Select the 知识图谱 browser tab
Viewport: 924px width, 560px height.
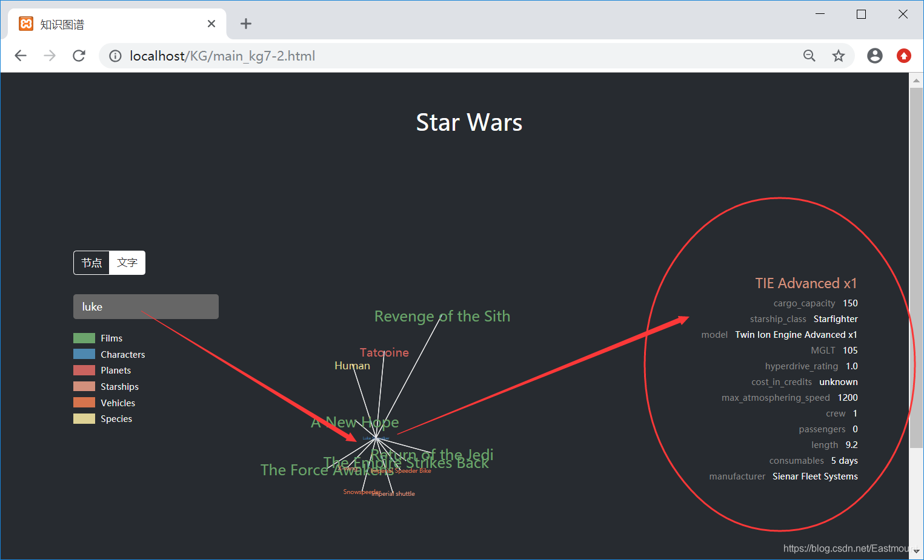(117, 24)
